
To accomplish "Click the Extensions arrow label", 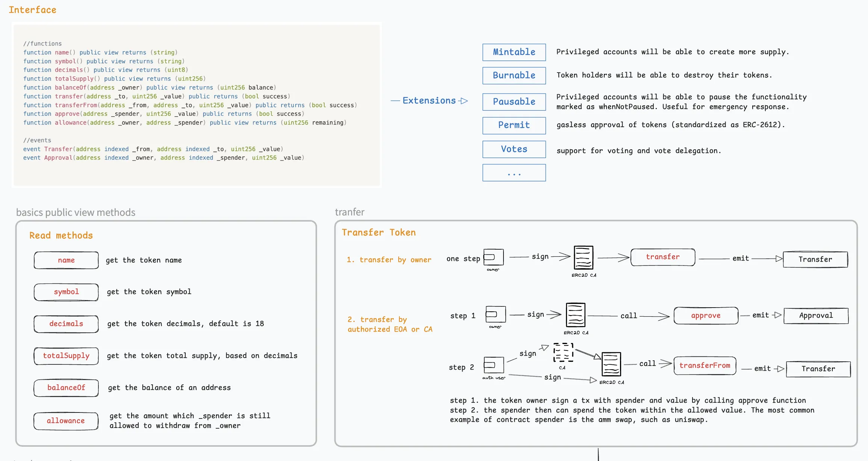I will pyautogui.click(x=429, y=101).
